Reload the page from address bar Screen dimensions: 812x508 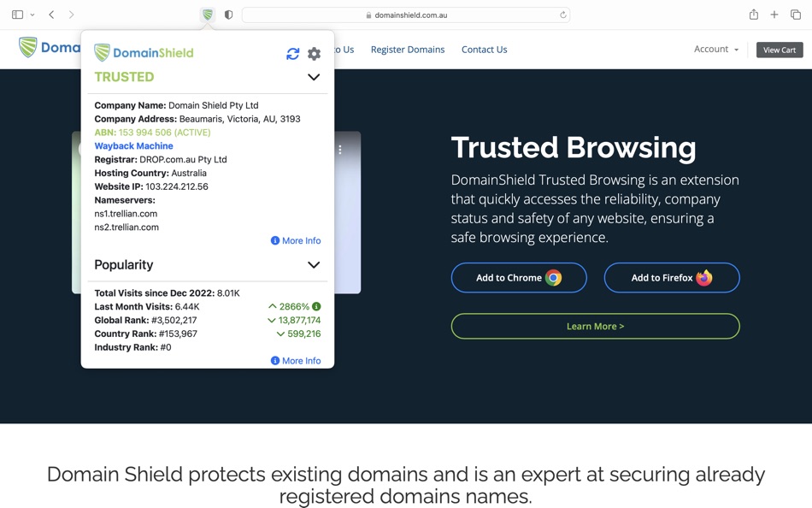(x=563, y=15)
